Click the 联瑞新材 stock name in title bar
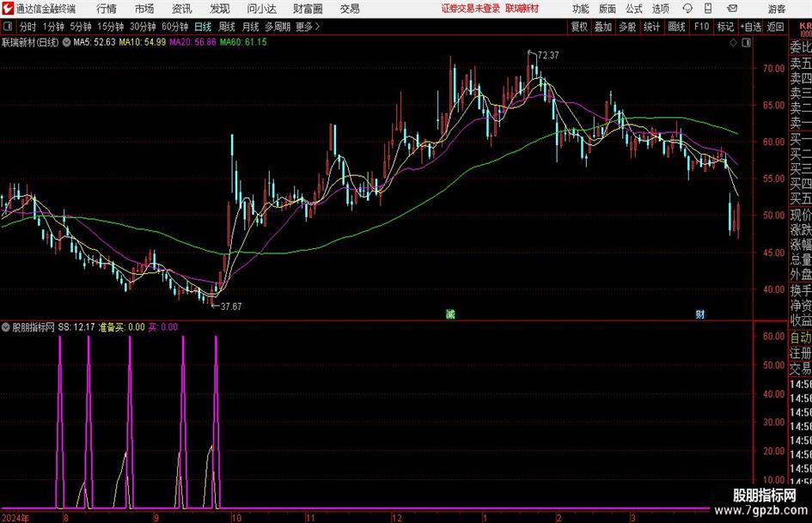Viewport: 812px width, 523px height. (522, 9)
